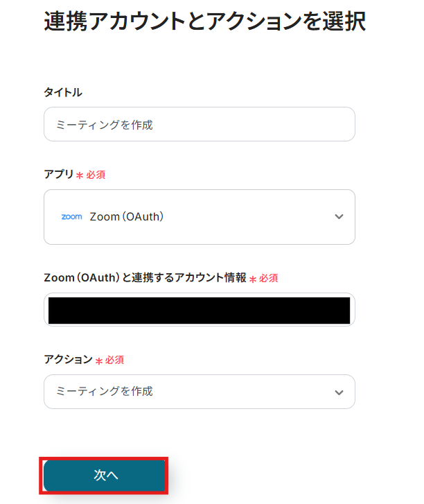The width and height of the screenshot is (424, 504).
Task: Click the Zoom (OAuth)と連携するアカウント情報 label
Action: click(145, 277)
